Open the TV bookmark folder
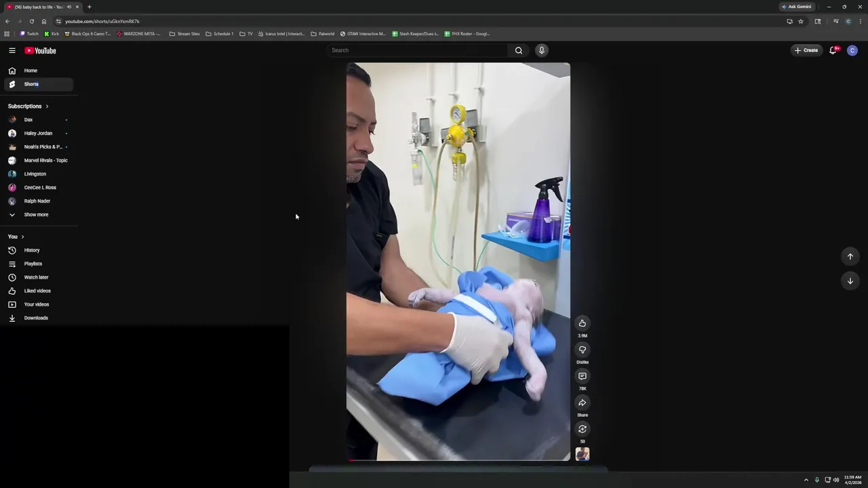 (x=246, y=34)
